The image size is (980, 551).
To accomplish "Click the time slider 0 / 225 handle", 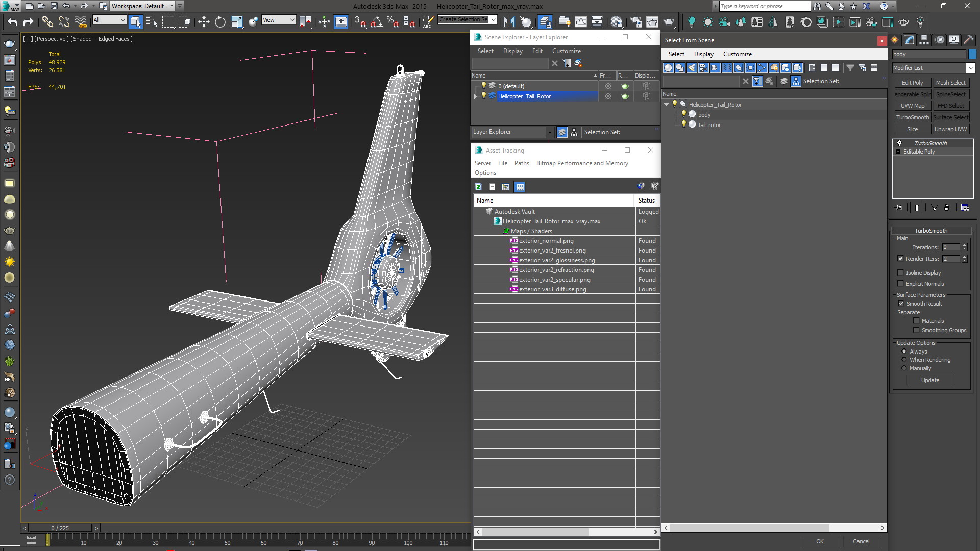I will click(x=60, y=528).
